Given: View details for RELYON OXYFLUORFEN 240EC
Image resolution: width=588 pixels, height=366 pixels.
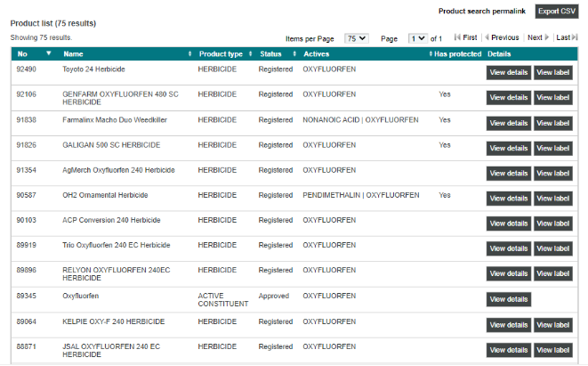Looking at the screenshot, I should pyautogui.click(x=509, y=273).
